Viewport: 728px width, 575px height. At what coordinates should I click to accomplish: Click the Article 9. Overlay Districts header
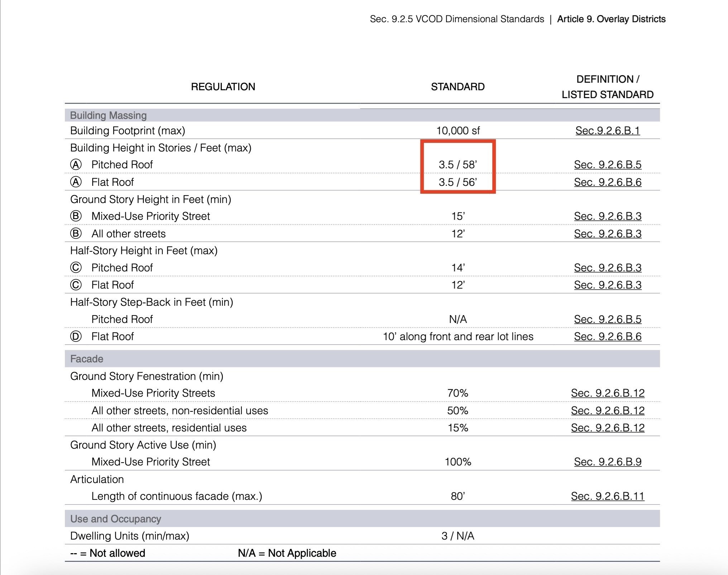pos(611,19)
